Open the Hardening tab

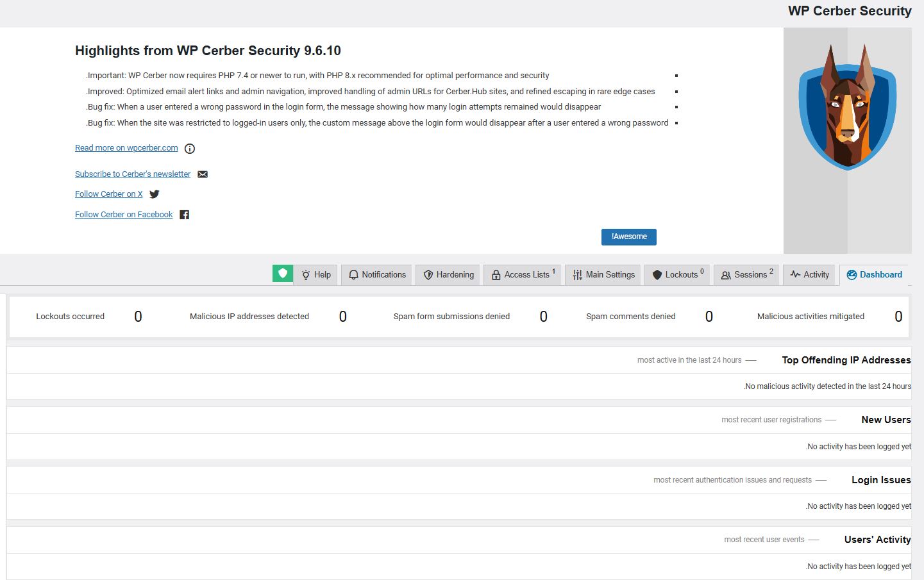point(449,274)
